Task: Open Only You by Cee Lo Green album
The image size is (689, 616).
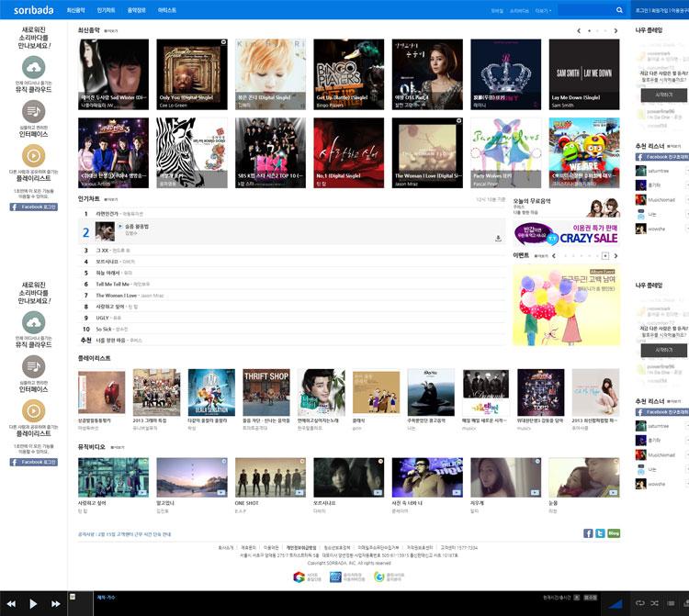Action: (x=192, y=74)
